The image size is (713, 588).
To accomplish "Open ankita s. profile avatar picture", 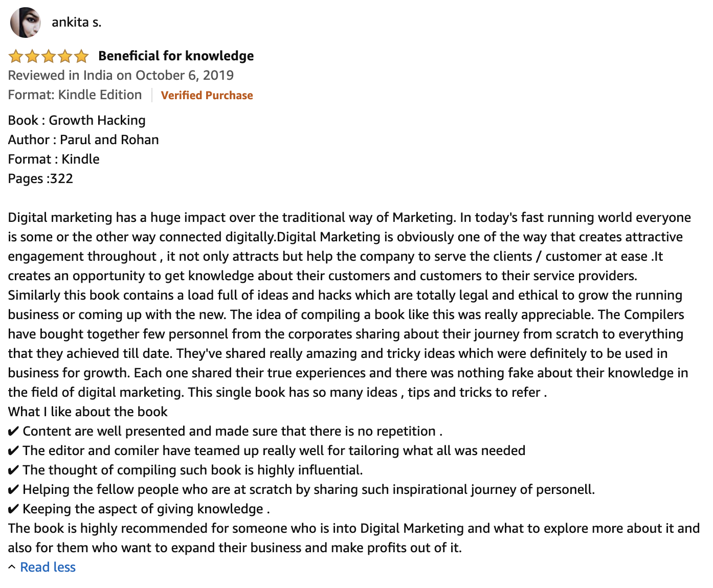I will (x=26, y=22).
